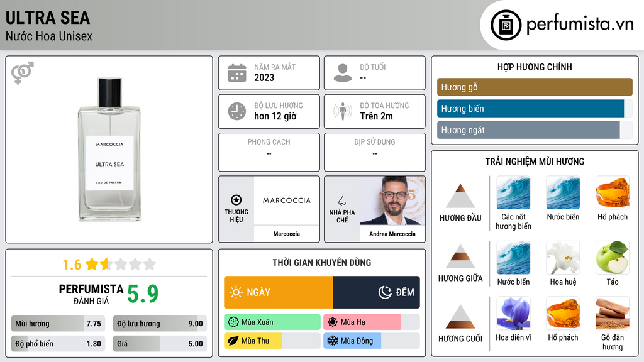This screenshot has width=644, height=362.
Task: Click the Mùa Hạ season bar
Action: [x=372, y=322]
